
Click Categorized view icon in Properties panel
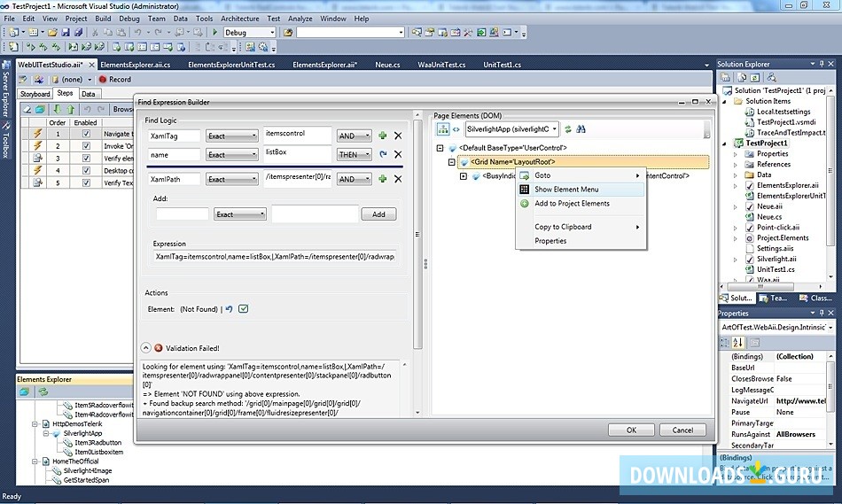[x=724, y=343]
